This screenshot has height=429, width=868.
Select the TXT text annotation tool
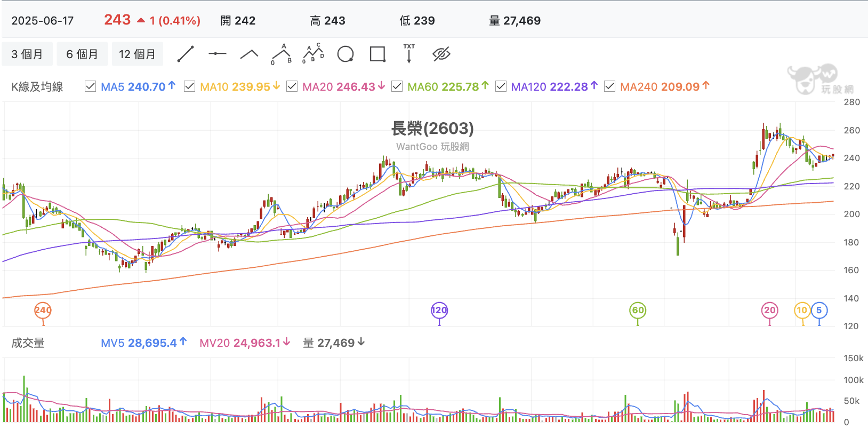coord(409,54)
